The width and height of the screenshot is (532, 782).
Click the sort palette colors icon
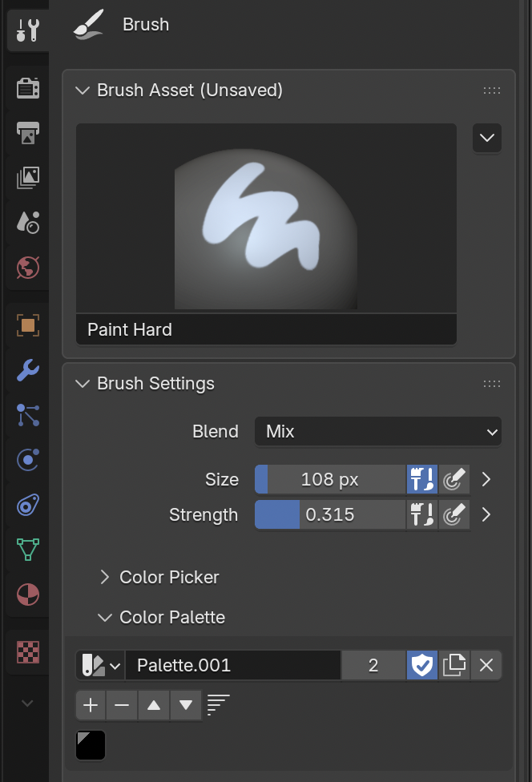coord(218,705)
